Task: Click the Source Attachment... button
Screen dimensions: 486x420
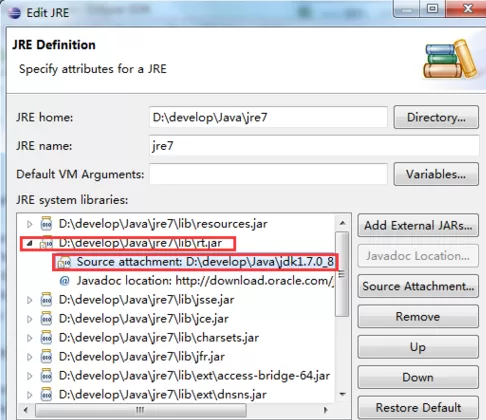Action: 418,286
